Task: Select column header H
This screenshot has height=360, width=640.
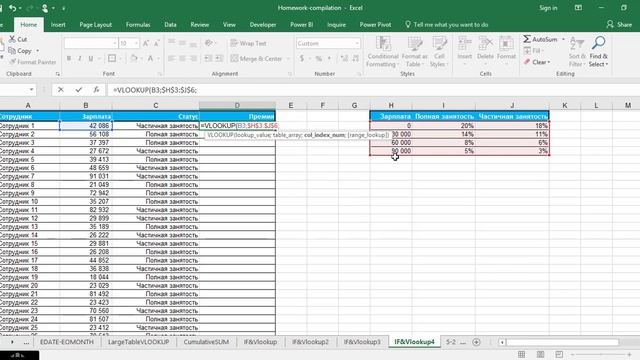Action: 391,105
